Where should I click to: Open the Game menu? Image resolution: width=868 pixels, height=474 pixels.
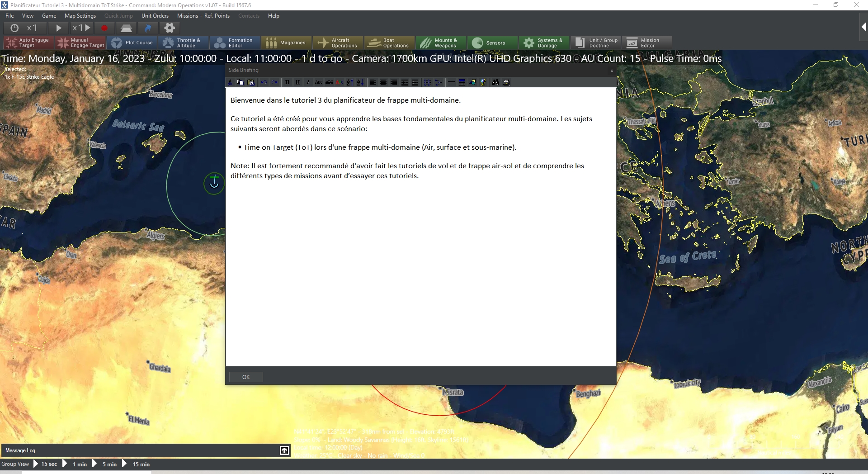pos(49,16)
